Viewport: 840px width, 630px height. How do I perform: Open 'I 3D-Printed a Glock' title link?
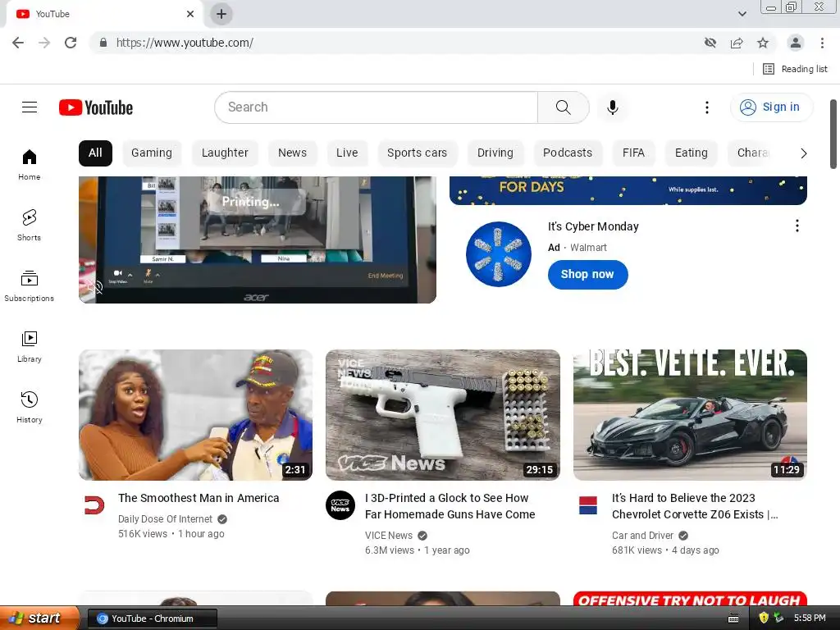(x=450, y=506)
